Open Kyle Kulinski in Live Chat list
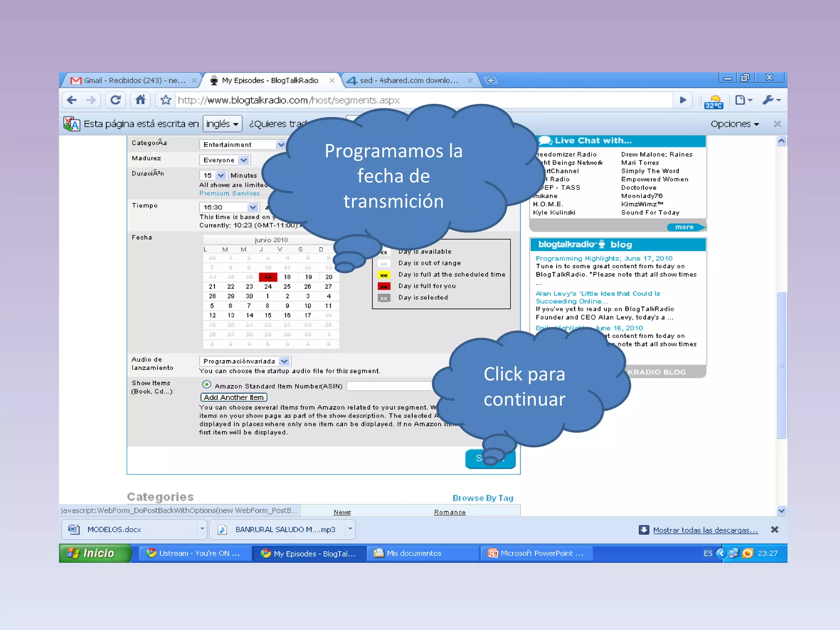Image resolution: width=840 pixels, height=630 pixels. click(x=554, y=212)
